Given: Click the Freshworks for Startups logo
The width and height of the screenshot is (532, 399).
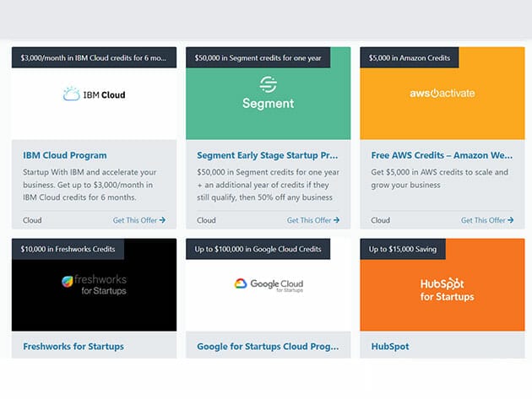Looking at the screenshot, I should [94, 285].
